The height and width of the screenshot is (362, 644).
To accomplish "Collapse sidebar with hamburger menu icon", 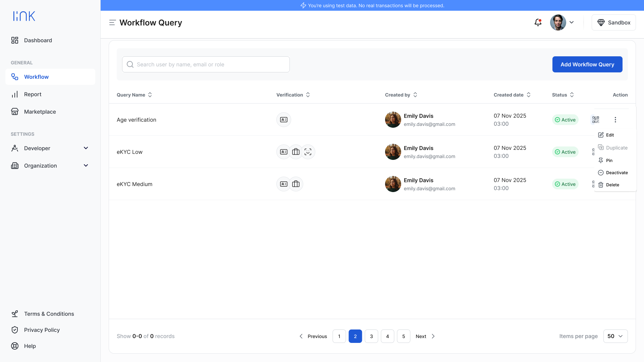I will [x=112, y=22].
